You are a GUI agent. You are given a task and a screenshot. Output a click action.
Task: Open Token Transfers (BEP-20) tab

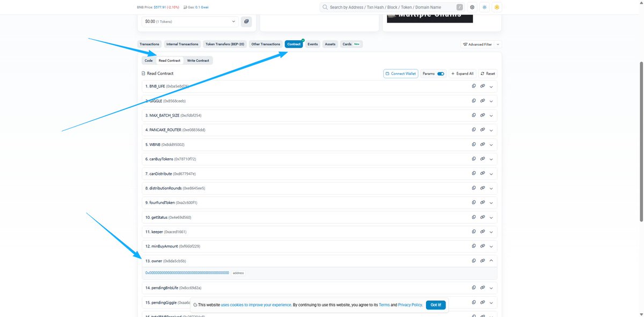click(225, 44)
